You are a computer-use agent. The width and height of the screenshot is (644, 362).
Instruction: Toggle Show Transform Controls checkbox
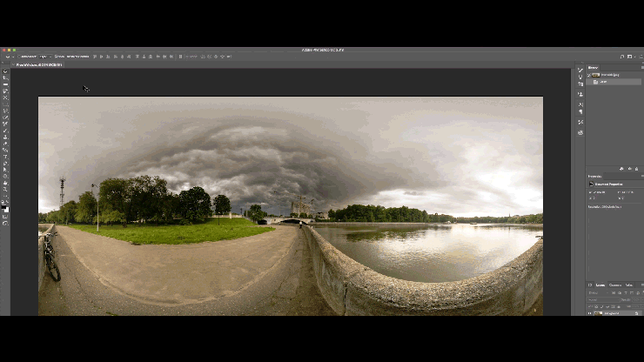[56, 57]
